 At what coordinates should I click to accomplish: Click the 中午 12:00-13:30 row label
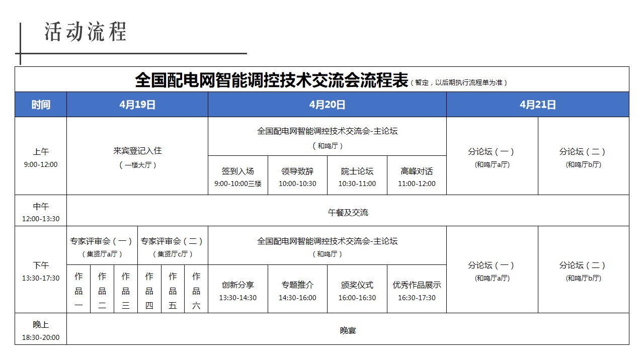41,211
